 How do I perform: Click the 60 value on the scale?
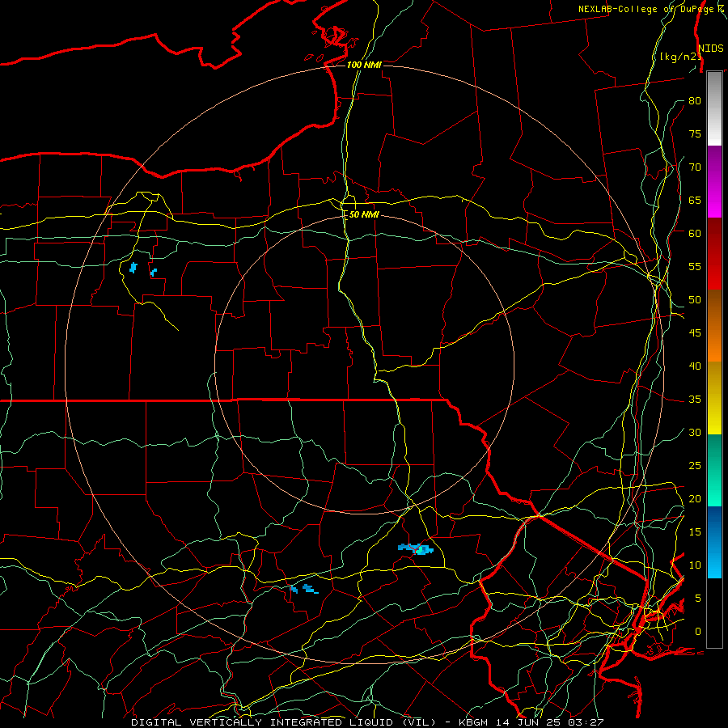(x=695, y=234)
